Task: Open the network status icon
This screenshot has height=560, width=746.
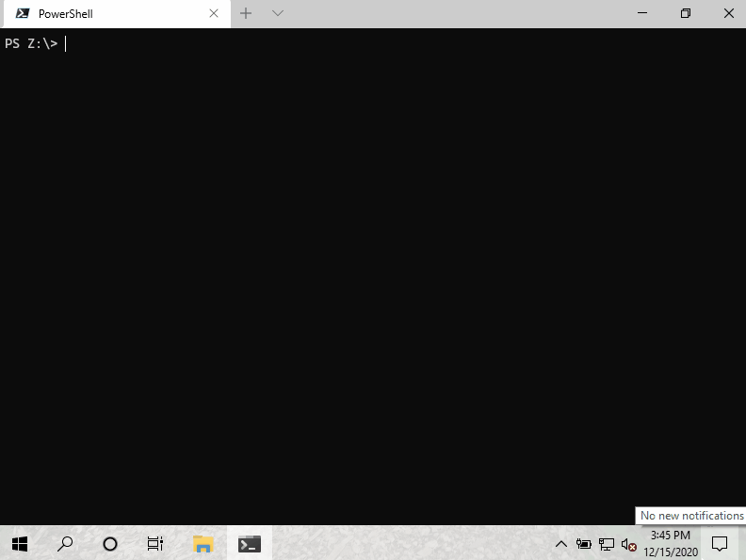Action: click(x=607, y=544)
